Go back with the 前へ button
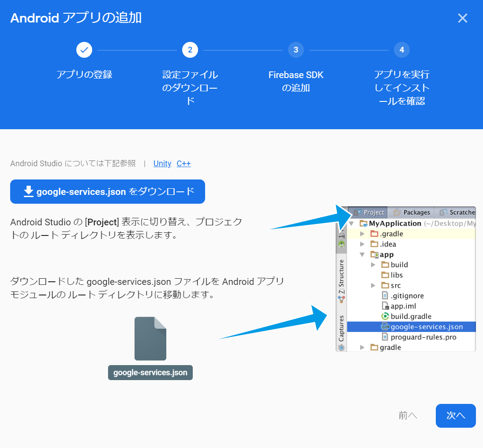The width and height of the screenshot is (483, 448). (x=408, y=416)
